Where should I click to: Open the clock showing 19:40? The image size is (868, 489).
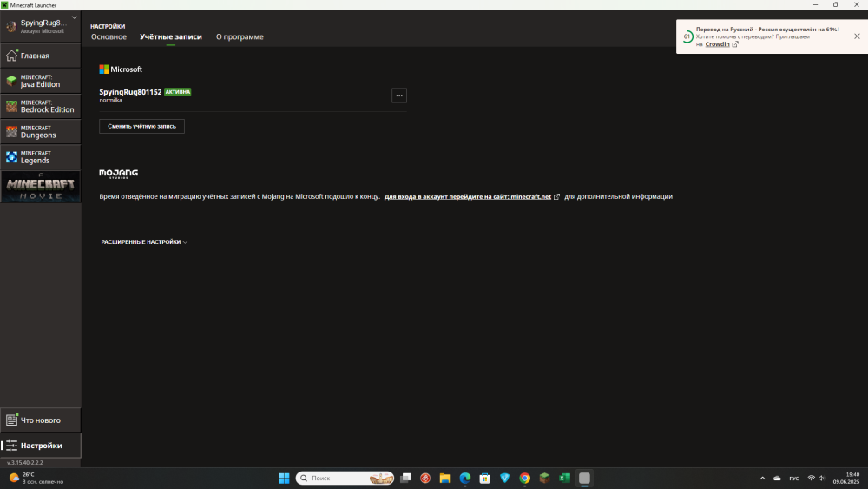pos(845,479)
